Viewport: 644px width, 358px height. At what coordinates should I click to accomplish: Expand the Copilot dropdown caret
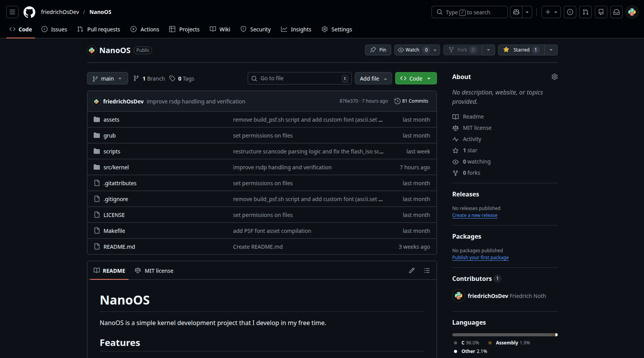[x=527, y=12]
